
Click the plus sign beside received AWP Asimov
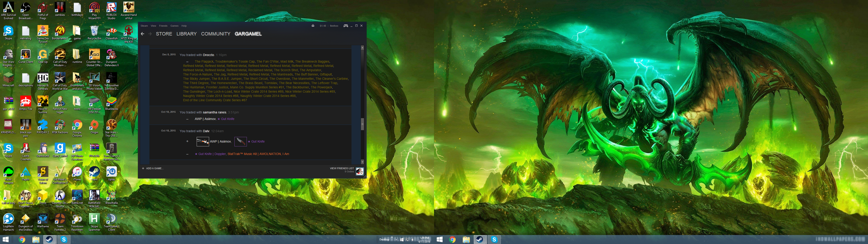click(187, 142)
